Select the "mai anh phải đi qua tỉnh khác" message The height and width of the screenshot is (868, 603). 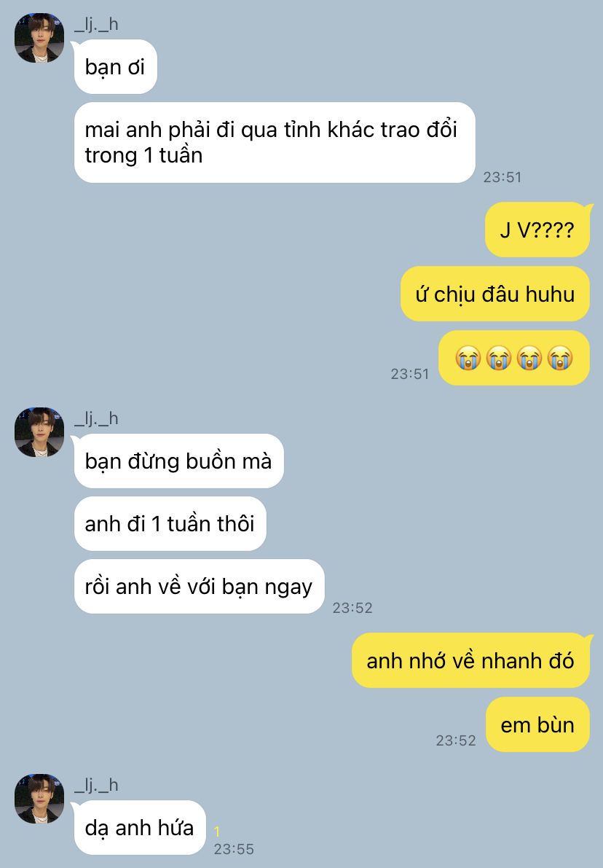tap(275, 142)
